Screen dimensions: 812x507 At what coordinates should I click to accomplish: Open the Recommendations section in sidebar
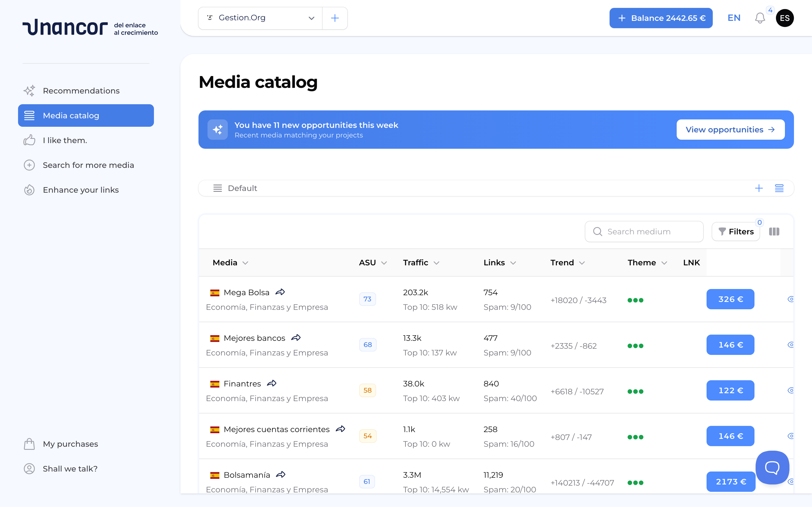(81, 90)
